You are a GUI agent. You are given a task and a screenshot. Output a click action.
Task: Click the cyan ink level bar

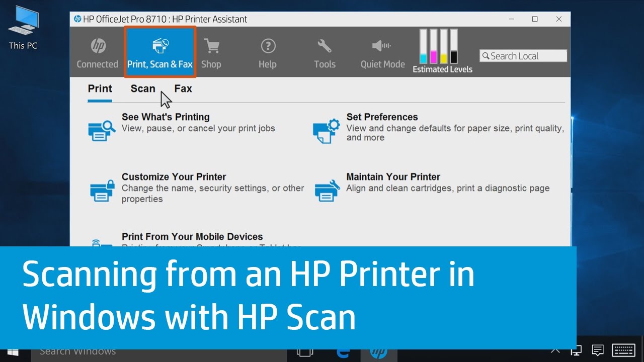click(423, 46)
